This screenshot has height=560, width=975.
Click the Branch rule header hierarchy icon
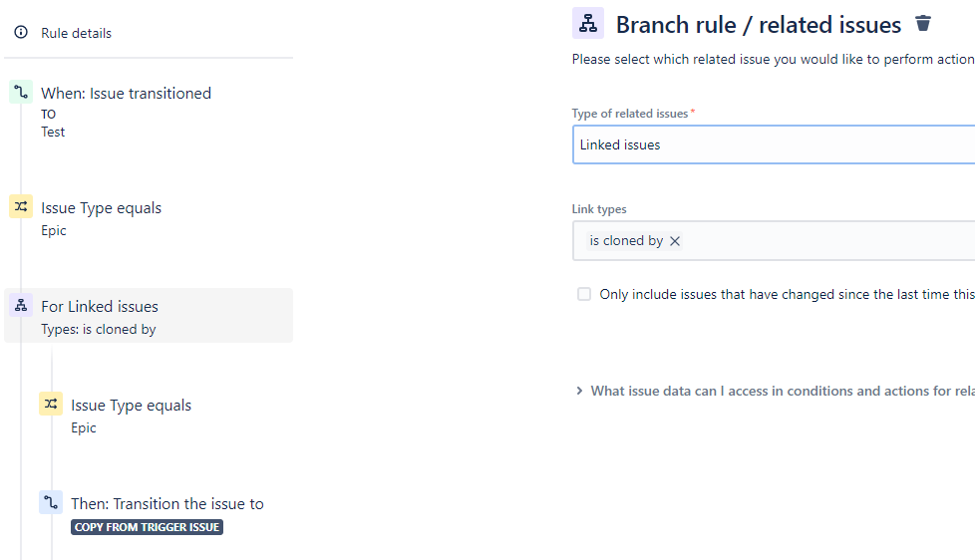588,24
